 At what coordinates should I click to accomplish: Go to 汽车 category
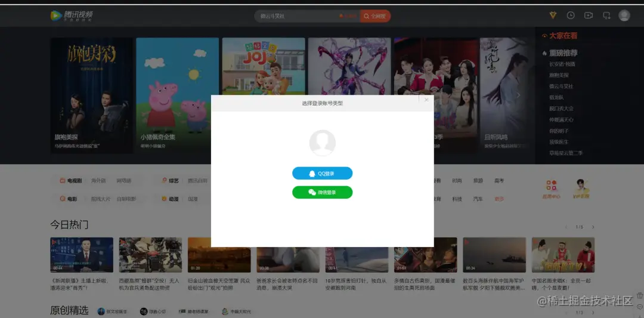click(478, 199)
